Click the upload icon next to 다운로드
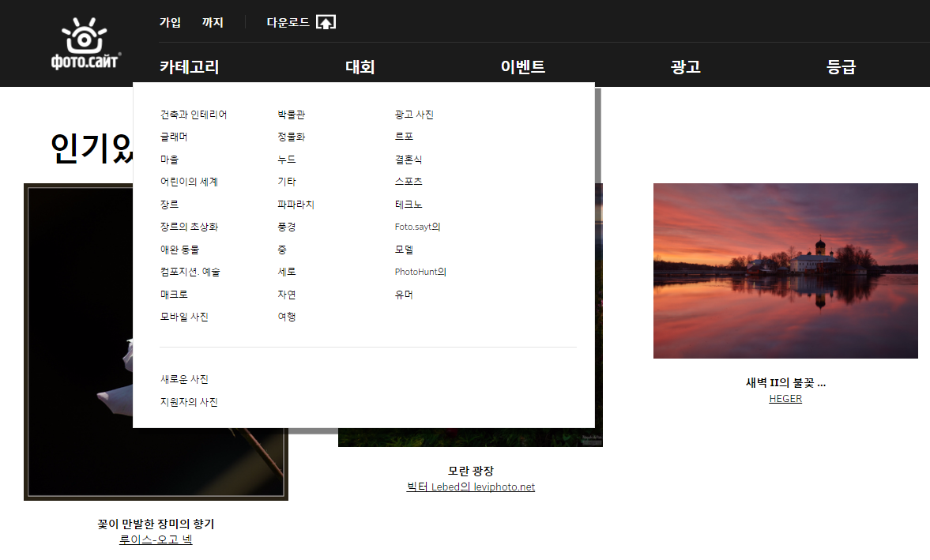The image size is (930, 560). pyautogui.click(x=326, y=22)
